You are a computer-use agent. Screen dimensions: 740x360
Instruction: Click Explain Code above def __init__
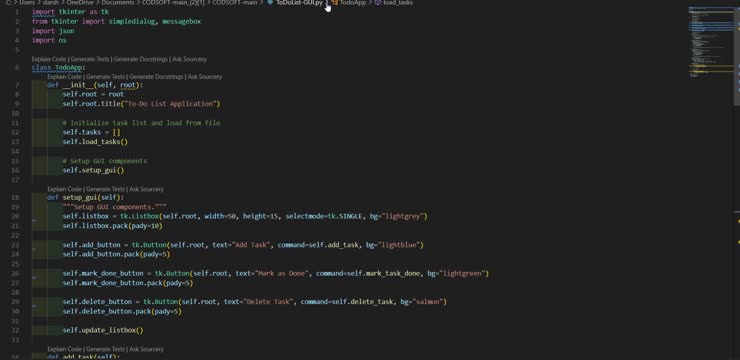65,77
